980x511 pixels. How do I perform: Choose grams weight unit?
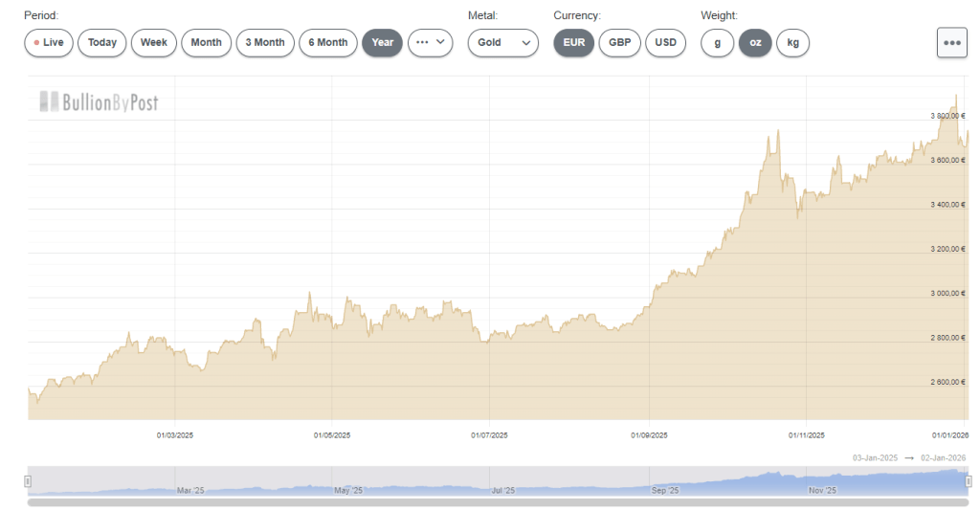717,43
